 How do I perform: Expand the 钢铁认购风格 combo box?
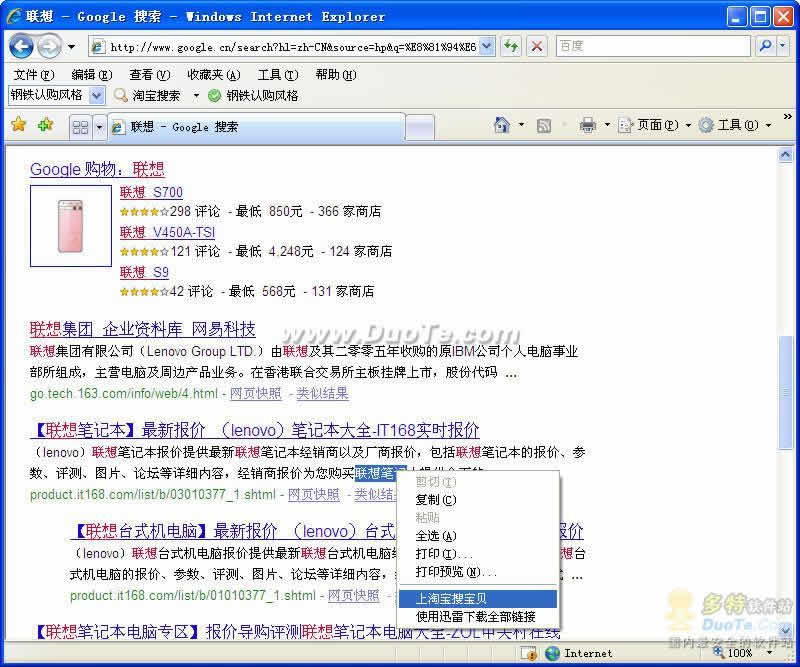[96, 95]
